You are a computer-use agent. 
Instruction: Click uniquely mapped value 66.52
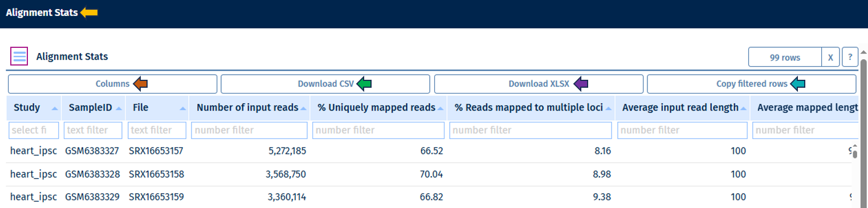pyautogui.click(x=431, y=151)
